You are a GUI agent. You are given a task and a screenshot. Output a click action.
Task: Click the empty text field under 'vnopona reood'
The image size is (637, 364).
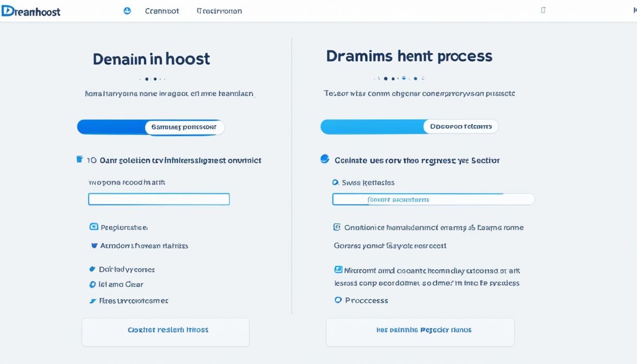(159, 199)
